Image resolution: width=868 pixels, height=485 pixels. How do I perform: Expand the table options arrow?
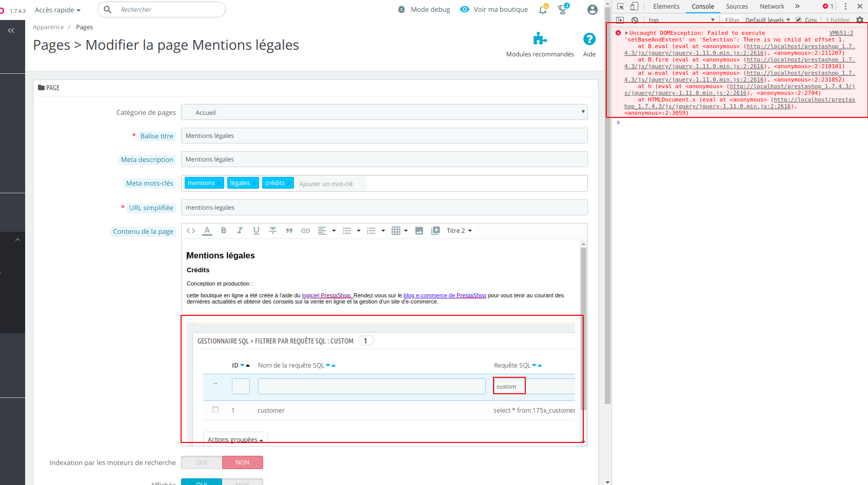point(406,231)
